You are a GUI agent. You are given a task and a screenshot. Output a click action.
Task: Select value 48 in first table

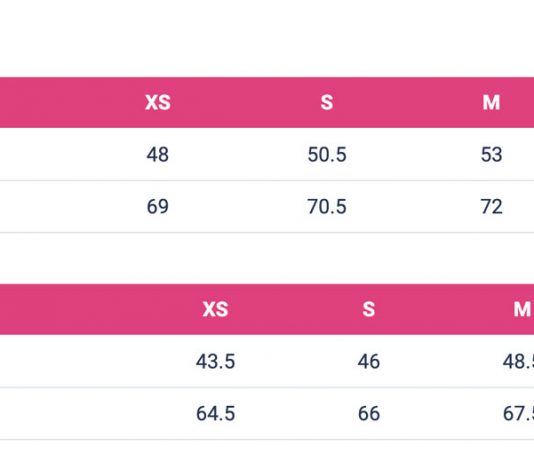coord(157,154)
